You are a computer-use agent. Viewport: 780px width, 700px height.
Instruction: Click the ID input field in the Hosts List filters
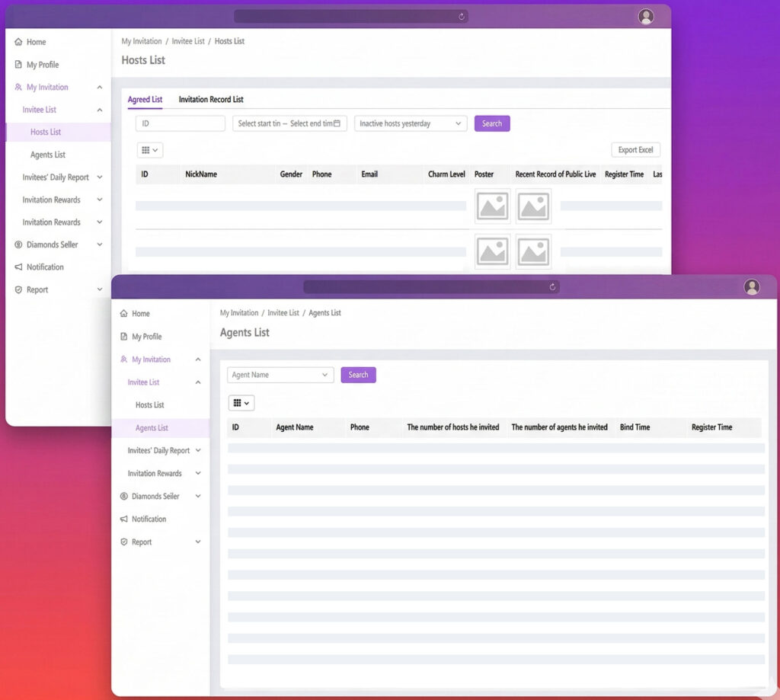(x=181, y=123)
